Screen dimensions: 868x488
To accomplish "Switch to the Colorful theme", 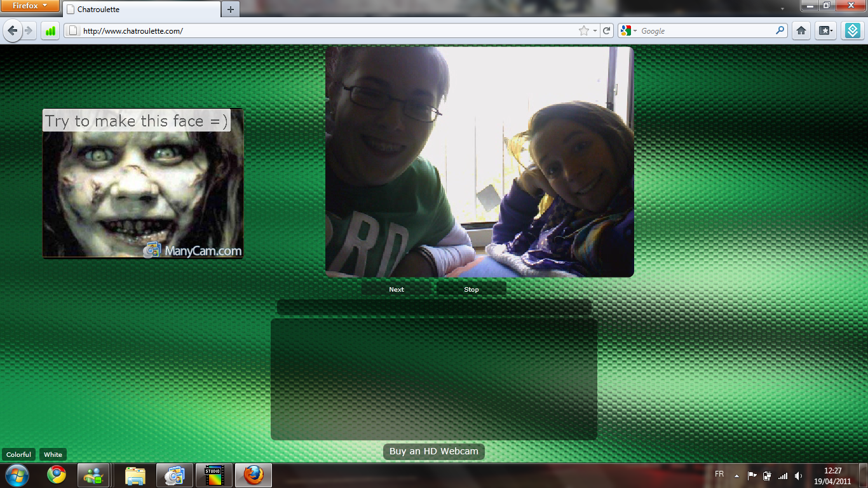I will point(18,454).
